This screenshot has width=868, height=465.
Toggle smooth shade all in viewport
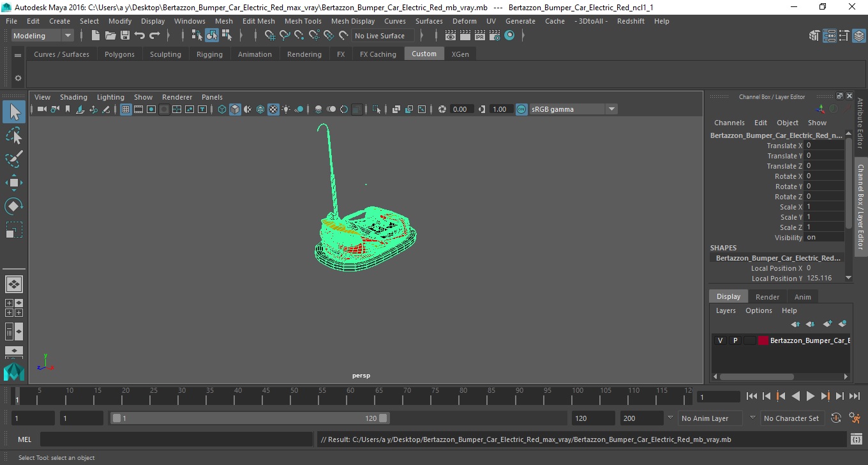[235, 109]
